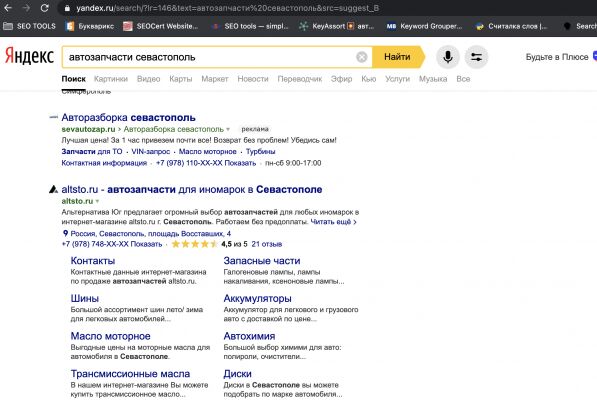Image resolution: width=597 pixels, height=400 pixels.
Task: Switch to the Маркет tab
Action: coord(215,79)
